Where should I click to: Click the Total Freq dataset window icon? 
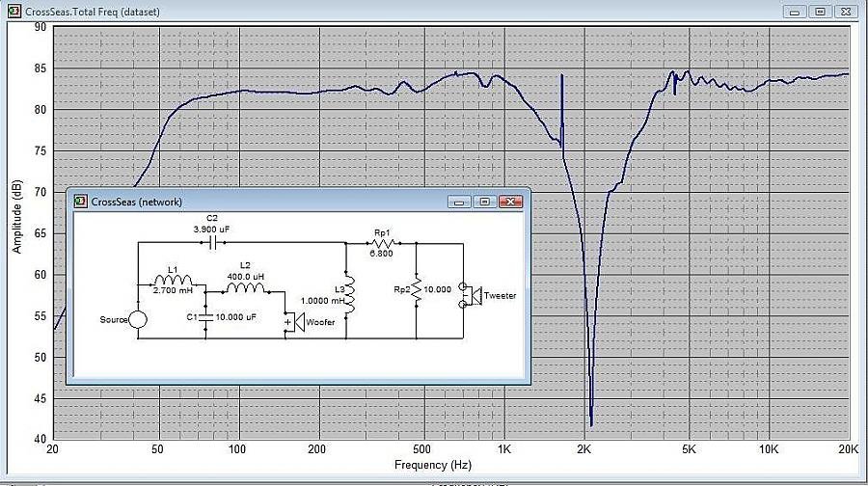pyautogui.click(x=11, y=11)
